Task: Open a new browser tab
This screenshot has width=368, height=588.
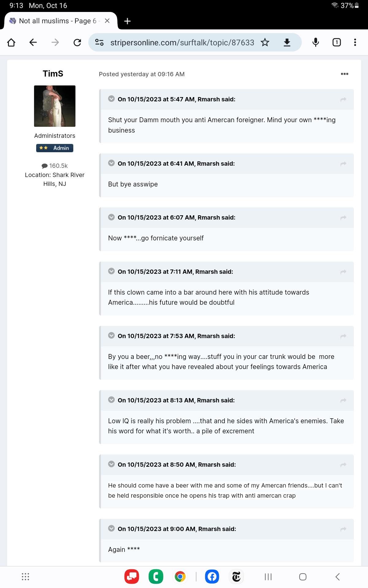Action: click(x=127, y=21)
